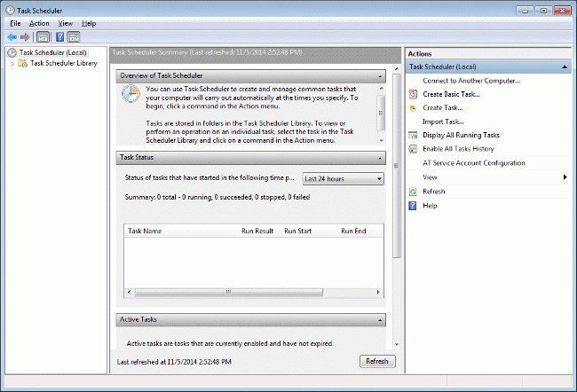The height and width of the screenshot is (392, 577).
Task: Click Import Task... action
Action: click(443, 122)
